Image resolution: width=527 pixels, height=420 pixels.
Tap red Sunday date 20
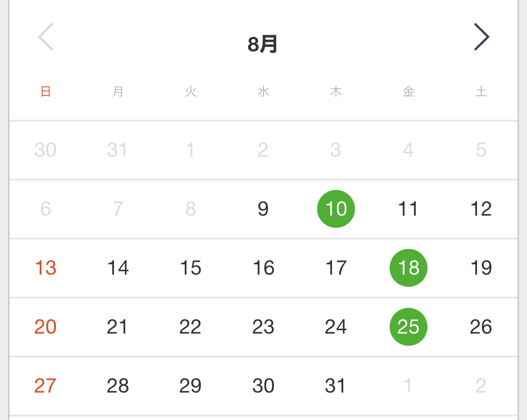(45, 327)
